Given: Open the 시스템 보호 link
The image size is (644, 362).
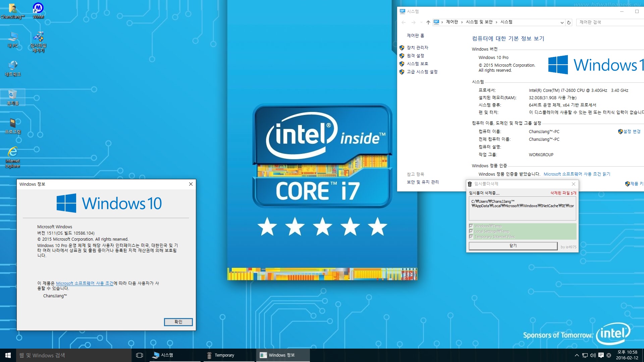Looking at the screenshot, I should pos(417,64).
